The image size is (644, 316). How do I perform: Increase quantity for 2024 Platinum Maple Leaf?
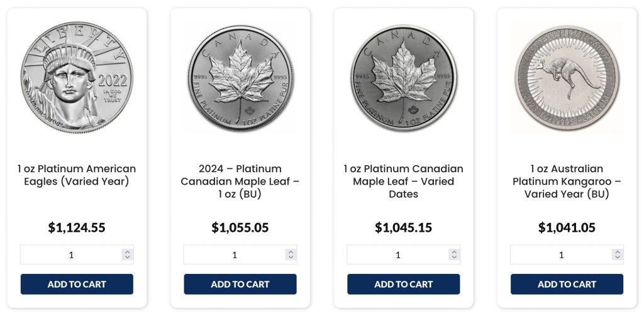(291, 252)
